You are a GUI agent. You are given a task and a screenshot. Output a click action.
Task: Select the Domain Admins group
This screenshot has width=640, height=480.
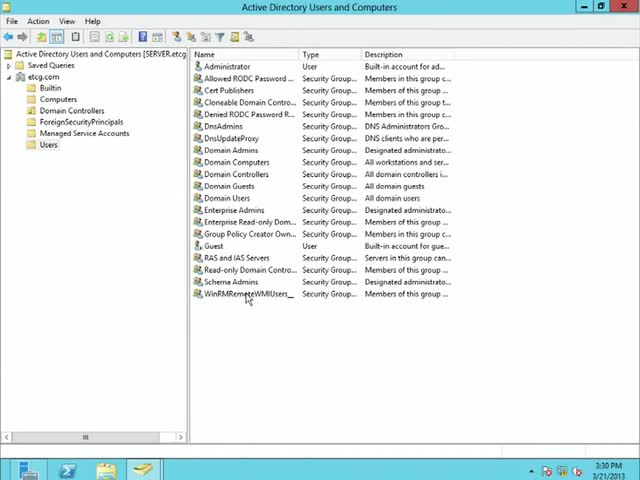(231, 150)
